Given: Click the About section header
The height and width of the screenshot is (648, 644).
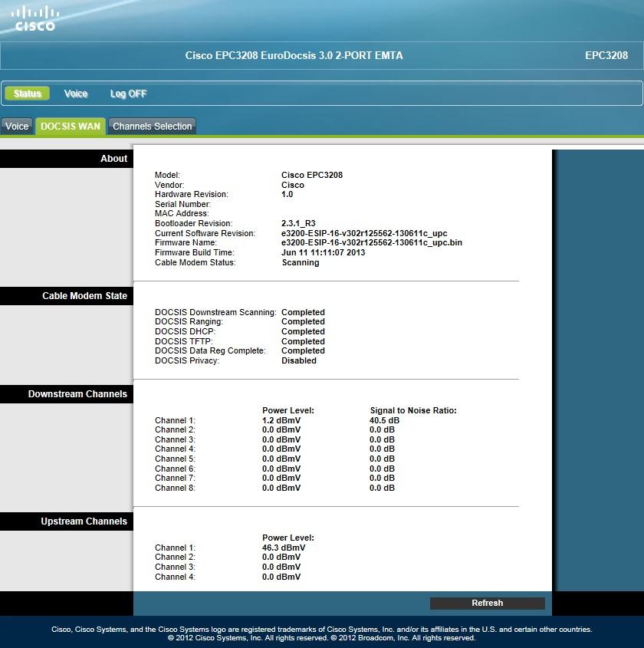Looking at the screenshot, I should point(67,159).
